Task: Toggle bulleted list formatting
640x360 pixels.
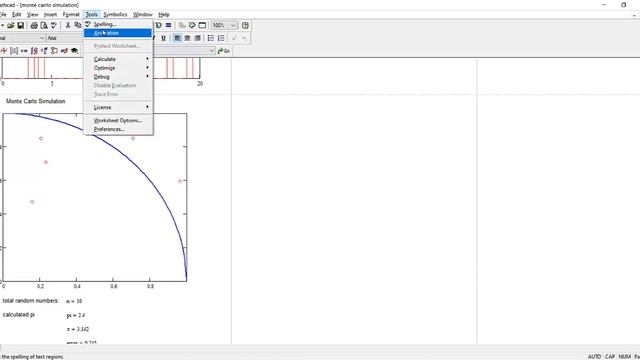Action: [211, 38]
